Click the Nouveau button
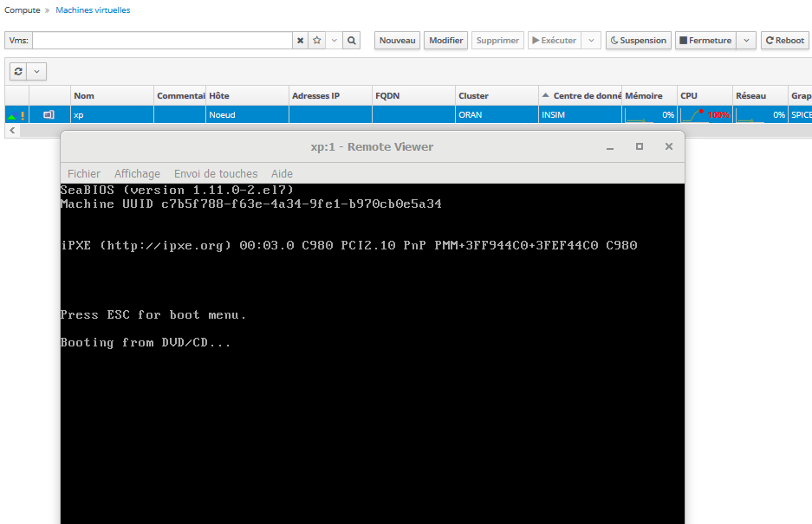 coord(398,41)
